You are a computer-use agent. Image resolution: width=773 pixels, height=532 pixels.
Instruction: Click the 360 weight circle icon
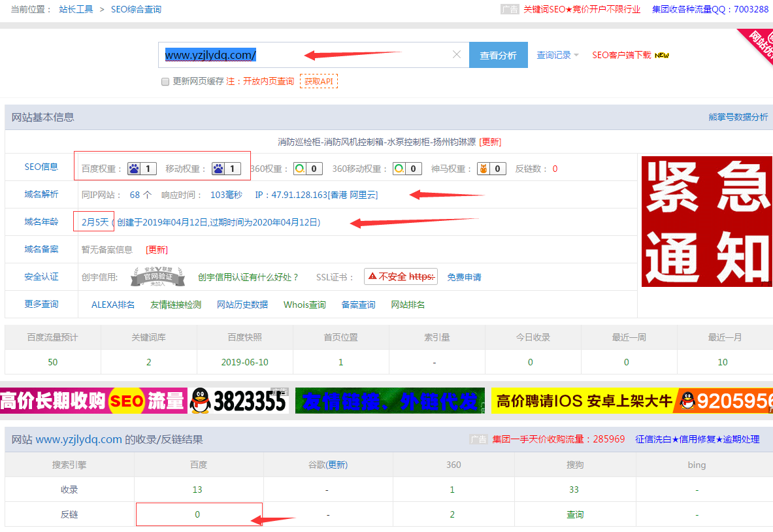pyautogui.click(x=299, y=169)
